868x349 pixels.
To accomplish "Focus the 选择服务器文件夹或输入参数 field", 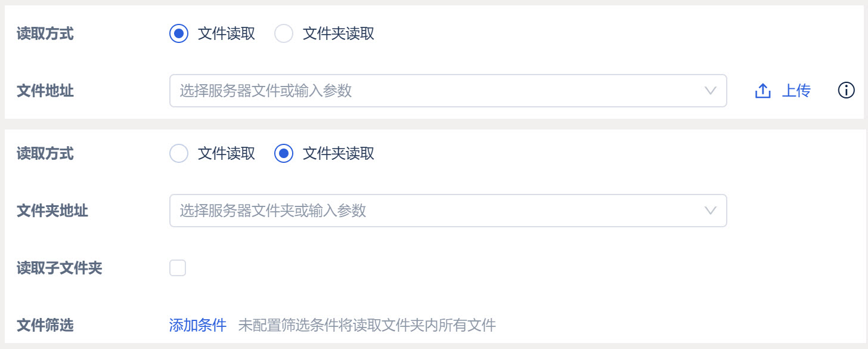I will tap(448, 211).
